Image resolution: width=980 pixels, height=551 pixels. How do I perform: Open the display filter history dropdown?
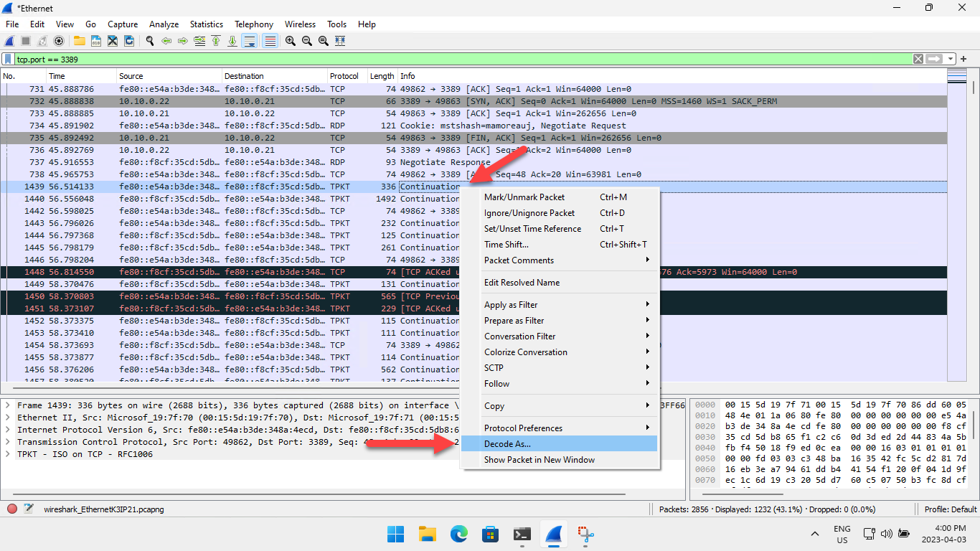coord(951,59)
